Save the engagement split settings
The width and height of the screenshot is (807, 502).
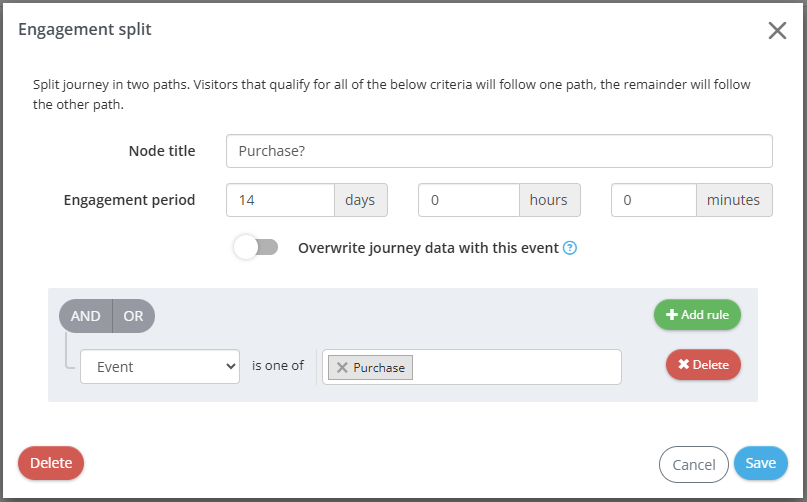(x=760, y=463)
